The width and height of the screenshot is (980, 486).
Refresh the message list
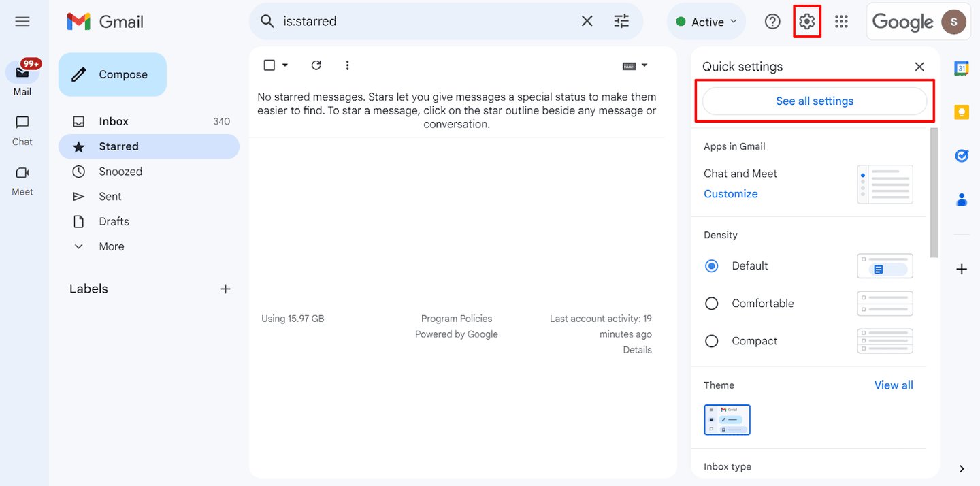coord(316,65)
